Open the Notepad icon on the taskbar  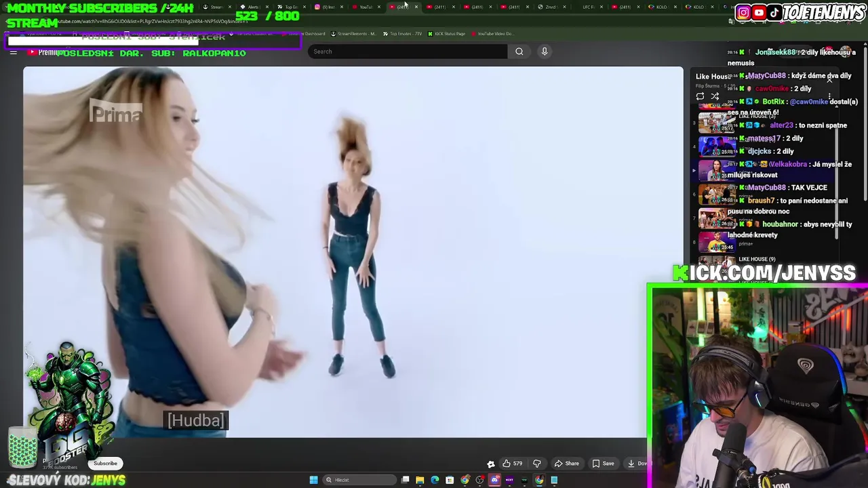coord(554,480)
